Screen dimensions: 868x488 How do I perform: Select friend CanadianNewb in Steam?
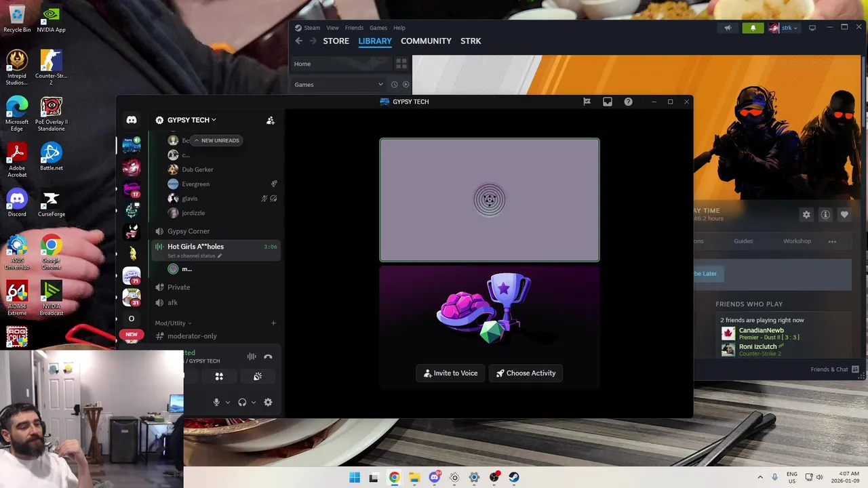pos(761,331)
